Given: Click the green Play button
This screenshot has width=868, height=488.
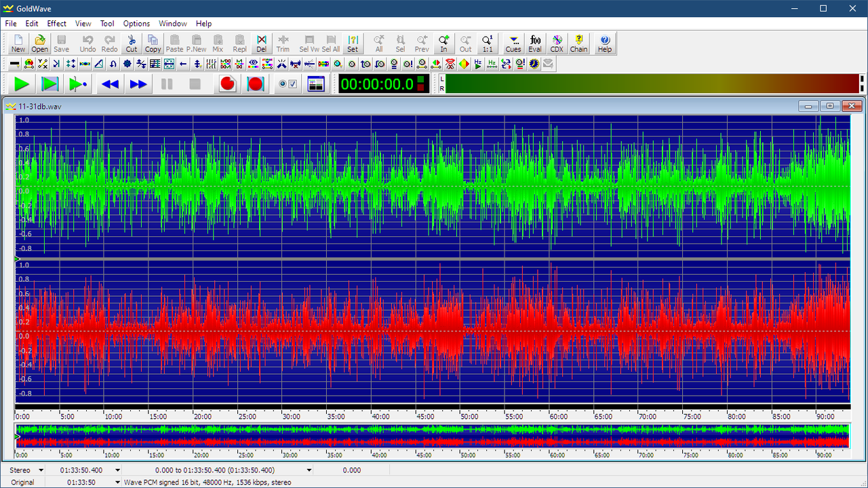Looking at the screenshot, I should coord(22,84).
